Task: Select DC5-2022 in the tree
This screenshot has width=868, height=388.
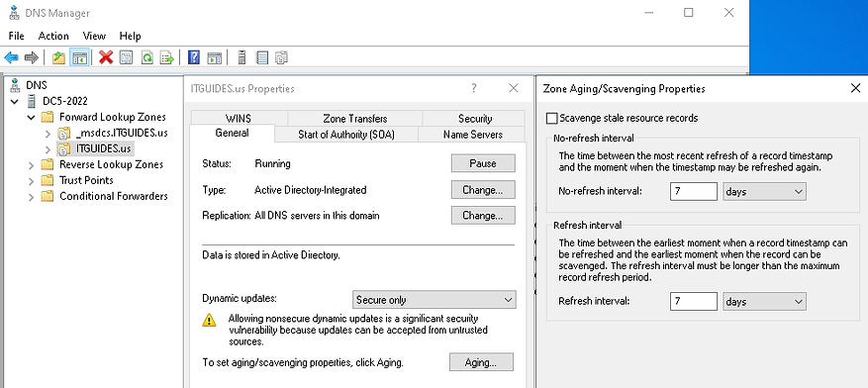Action: click(64, 101)
